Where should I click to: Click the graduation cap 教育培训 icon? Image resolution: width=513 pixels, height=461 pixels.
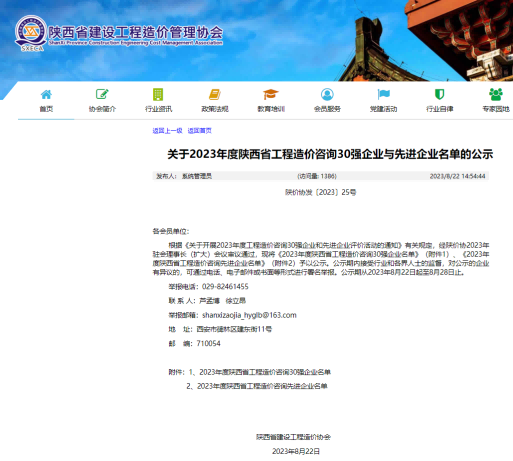(x=271, y=94)
